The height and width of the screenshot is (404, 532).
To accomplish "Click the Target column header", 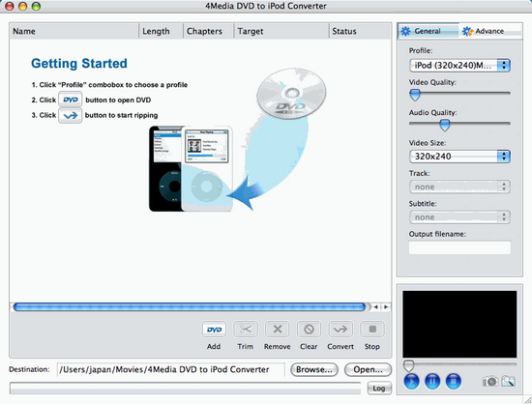I will tap(281, 31).
